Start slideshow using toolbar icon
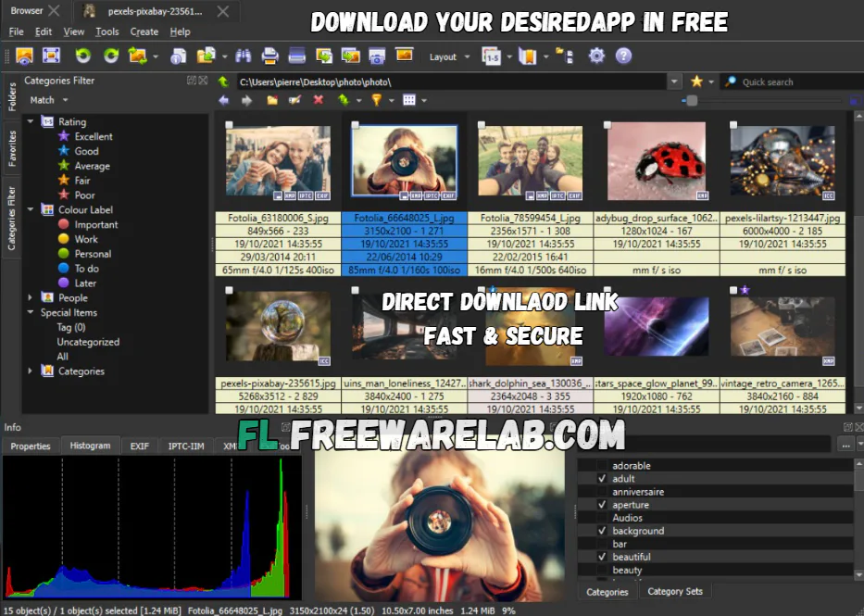 405,55
